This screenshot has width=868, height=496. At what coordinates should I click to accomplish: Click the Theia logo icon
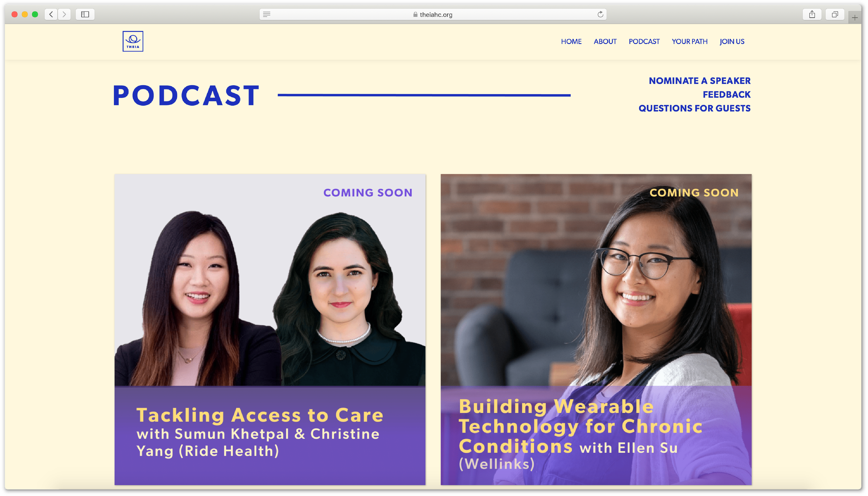tap(133, 41)
